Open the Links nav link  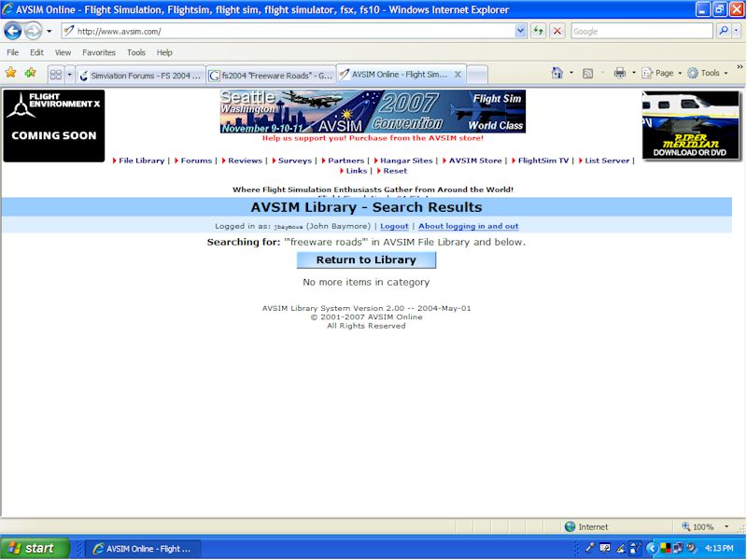pos(357,171)
